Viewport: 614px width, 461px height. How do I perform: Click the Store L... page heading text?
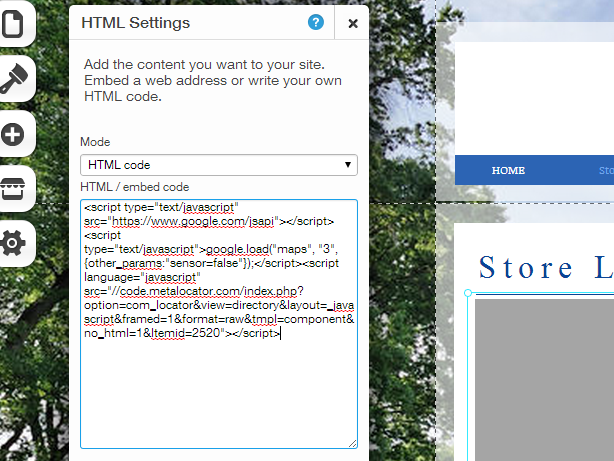pyautogui.click(x=546, y=268)
